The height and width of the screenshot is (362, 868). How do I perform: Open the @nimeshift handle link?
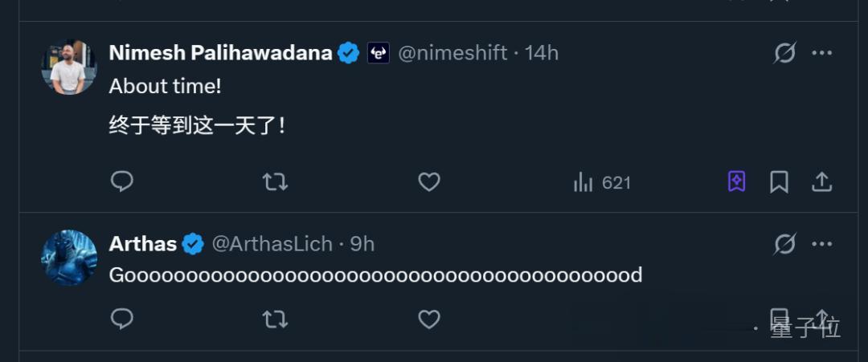pyautogui.click(x=453, y=53)
